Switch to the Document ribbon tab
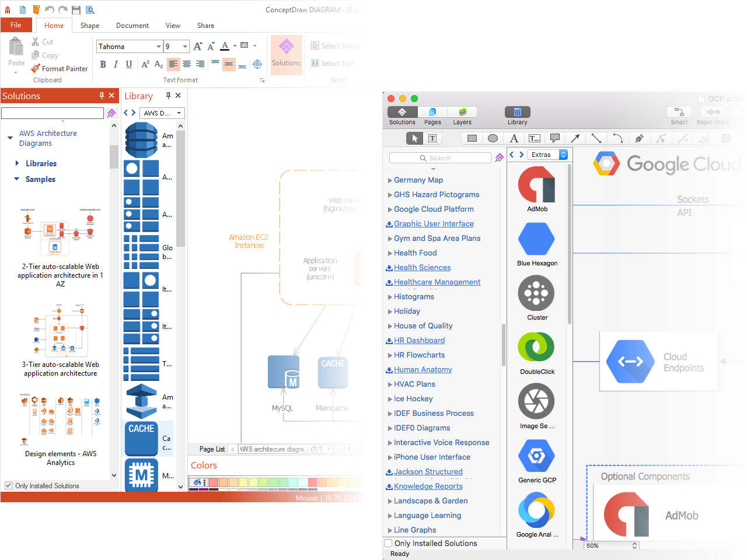Image resolution: width=747 pixels, height=560 pixels. pyautogui.click(x=132, y=26)
